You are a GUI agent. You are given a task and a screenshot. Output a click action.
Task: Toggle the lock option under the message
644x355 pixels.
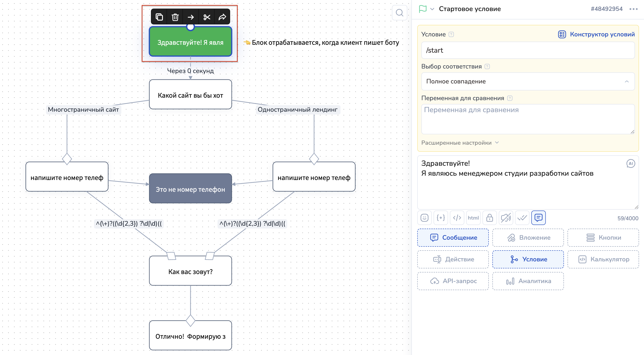(x=489, y=218)
